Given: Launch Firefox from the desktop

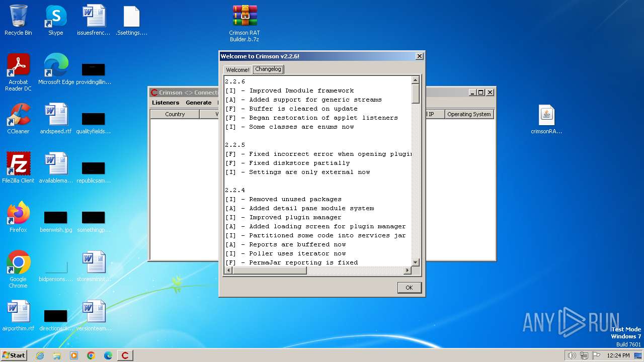Looking at the screenshot, I should pos(18,217).
